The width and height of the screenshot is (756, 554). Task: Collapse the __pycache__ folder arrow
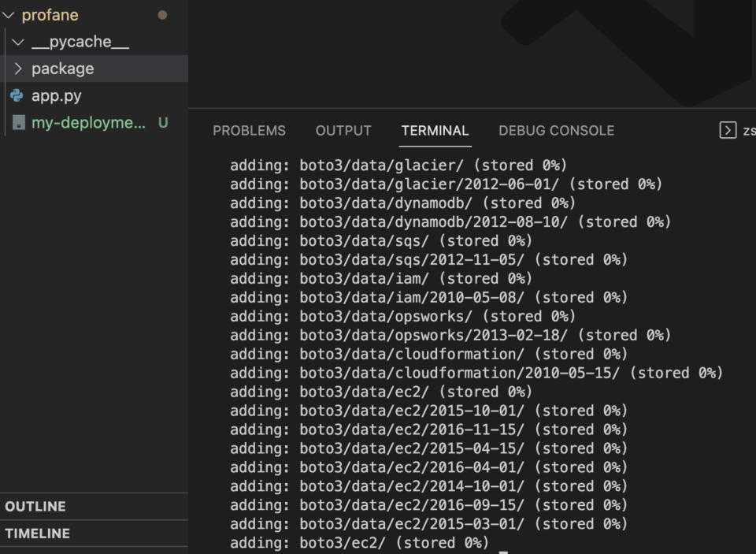pyautogui.click(x=19, y=42)
